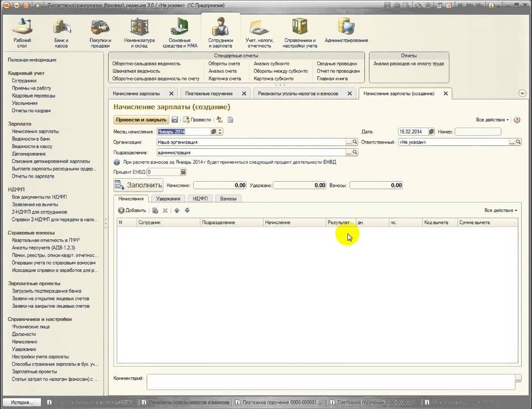This screenshot has height=409, width=532.
Task: Open Платежное поручение 0000-000001 window in bottom bar
Action: pos(279,402)
